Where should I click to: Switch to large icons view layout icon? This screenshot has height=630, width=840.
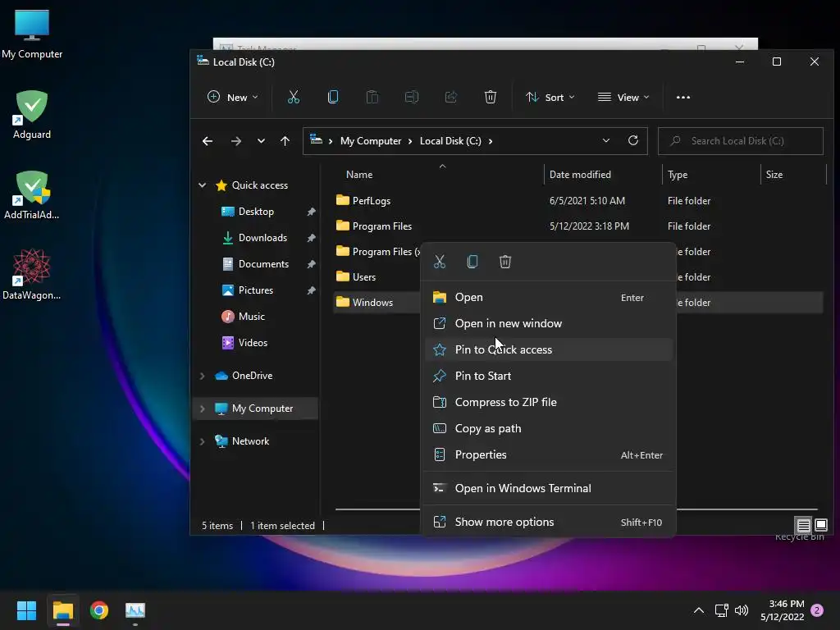click(x=820, y=524)
